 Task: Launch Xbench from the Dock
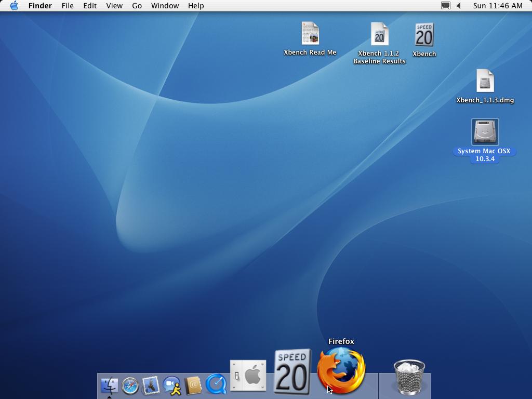pyautogui.click(x=292, y=372)
